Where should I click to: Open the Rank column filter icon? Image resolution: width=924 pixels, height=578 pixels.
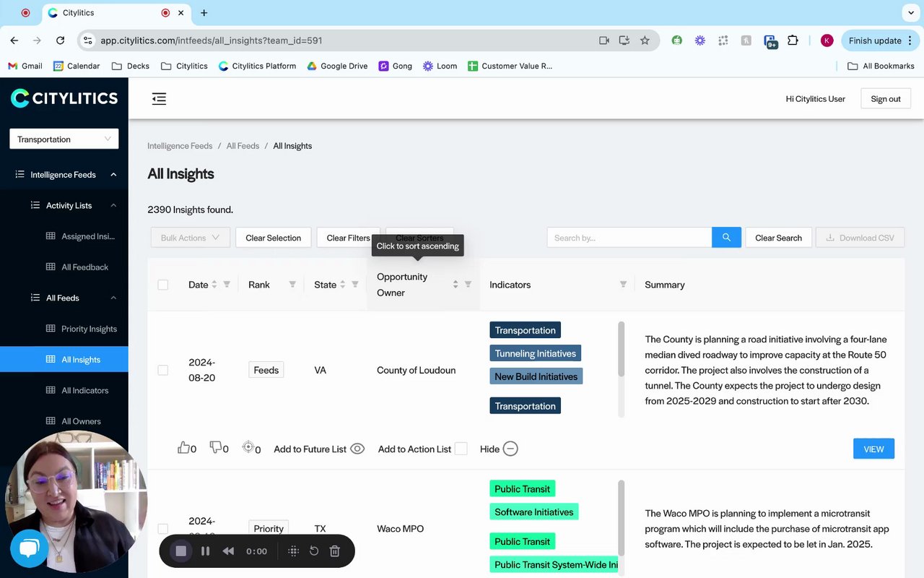tap(292, 285)
